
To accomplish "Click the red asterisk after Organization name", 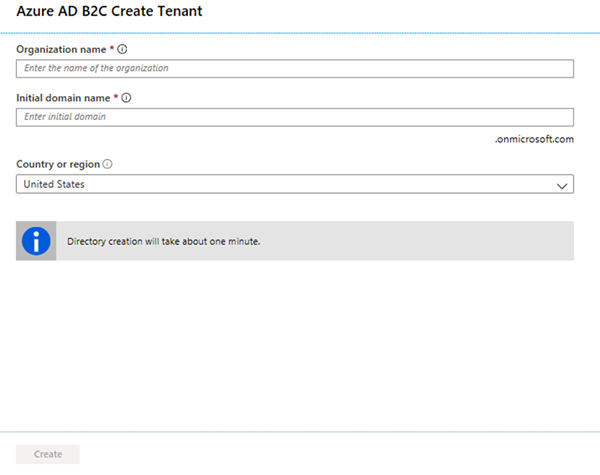I will [x=112, y=48].
